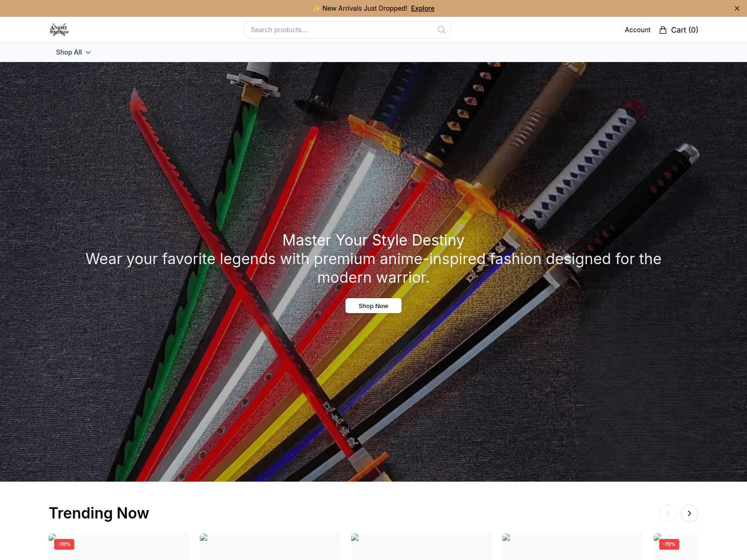Click the Master Your Style Destiny headline
Image resolution: width=747 pixels, height=560 pixels.
[x=373, y=240]
